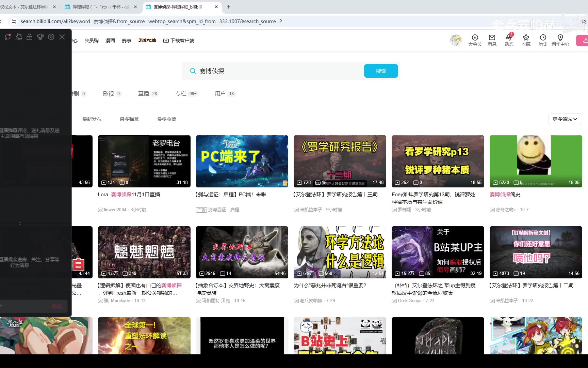
Task: Open the 环学方法论 video thumbnail
Action: click(x=340, y=252)
